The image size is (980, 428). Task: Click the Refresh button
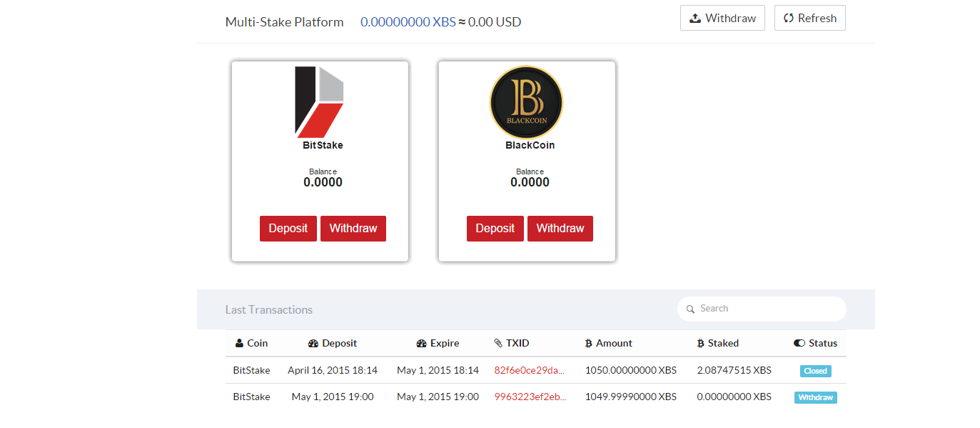809,18
